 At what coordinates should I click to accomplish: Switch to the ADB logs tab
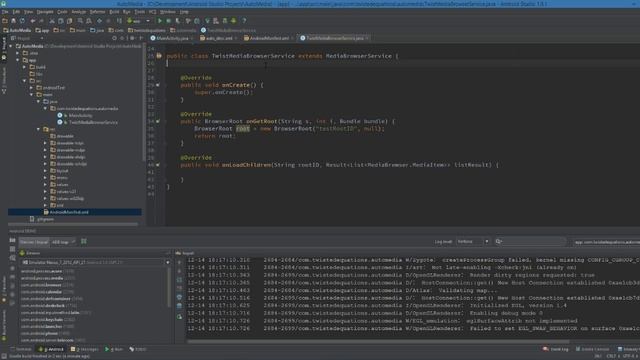coord(63,242)
